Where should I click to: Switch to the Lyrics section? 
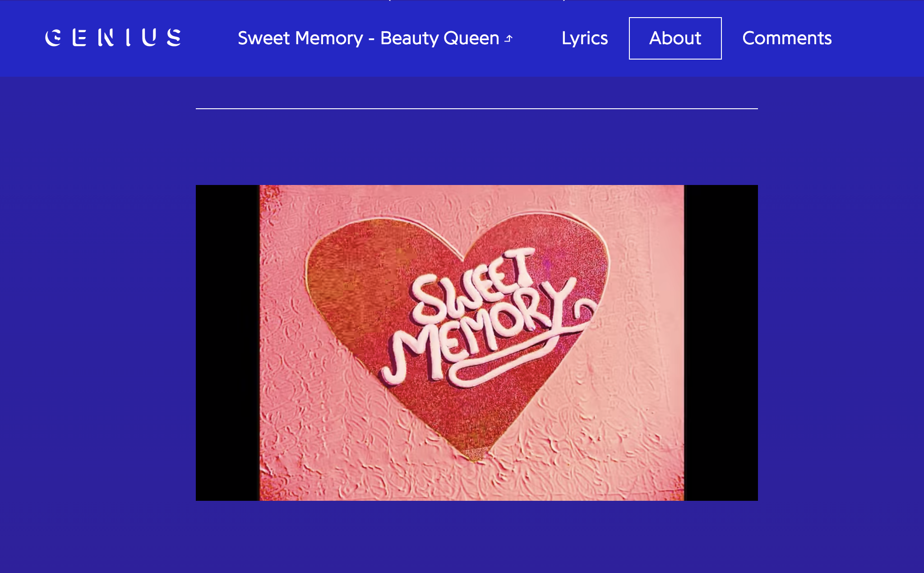point(585,38)
